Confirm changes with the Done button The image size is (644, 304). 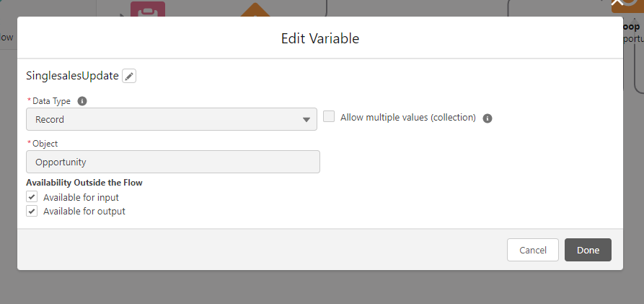pyautogui.click(x=588, y=250)
